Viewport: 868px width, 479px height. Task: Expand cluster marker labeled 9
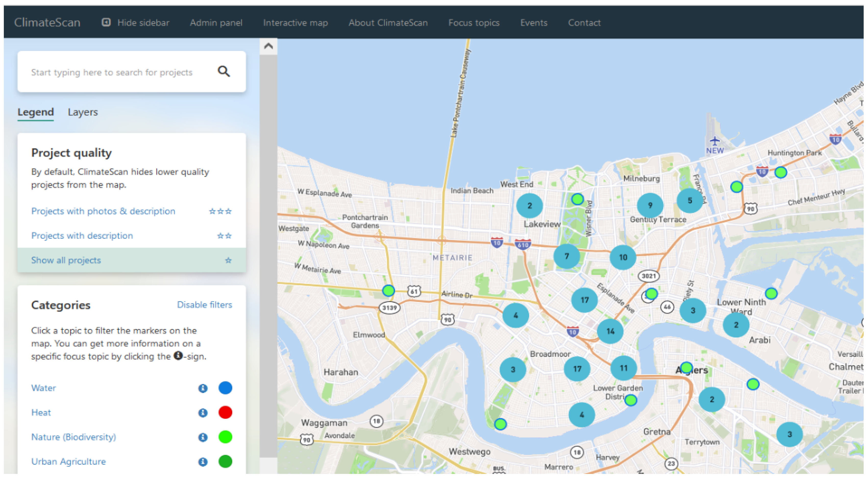pos(650,205)
